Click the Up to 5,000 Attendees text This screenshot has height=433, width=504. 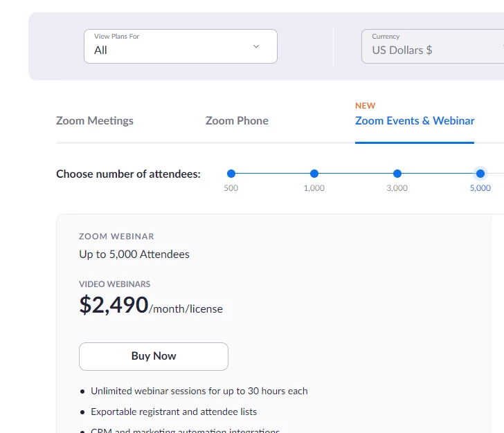coord(134,254)
